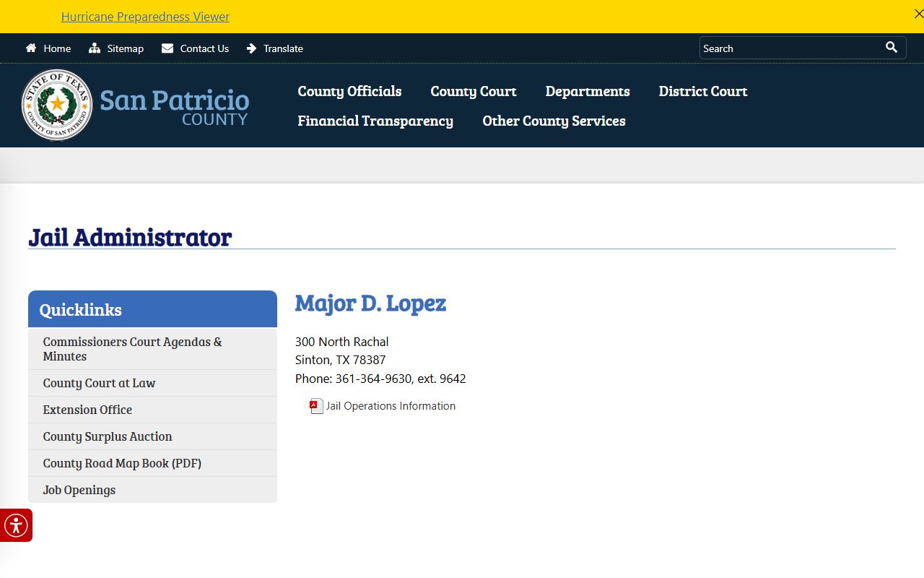Open the County Officials menu
The width and height of the screenshot is (924, 578).
click(349, 91)
